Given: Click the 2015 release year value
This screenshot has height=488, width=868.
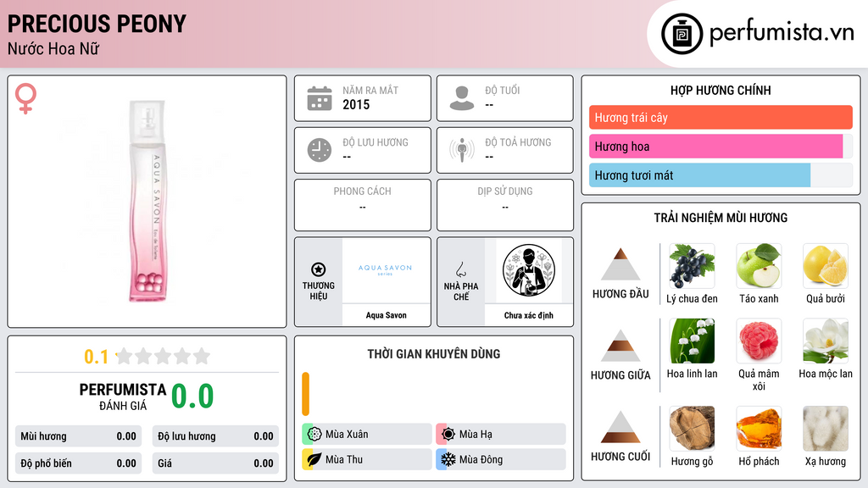Looking at the screenshot, I should [x=356, y=104].
